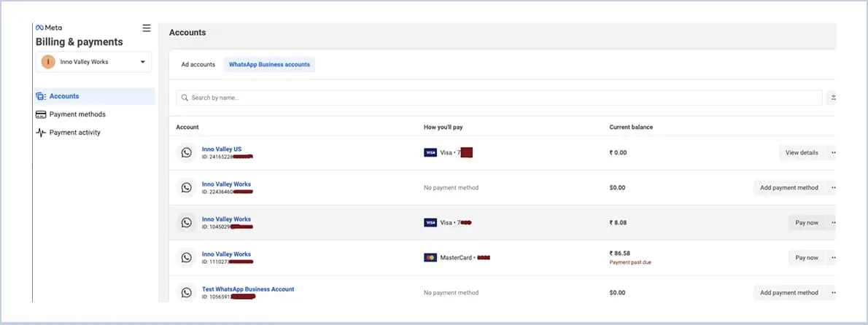Viewport: 868px width, 325px height.
Task: Click WhatsApp icon for Inno Valley US
Action: click(187, 152)
